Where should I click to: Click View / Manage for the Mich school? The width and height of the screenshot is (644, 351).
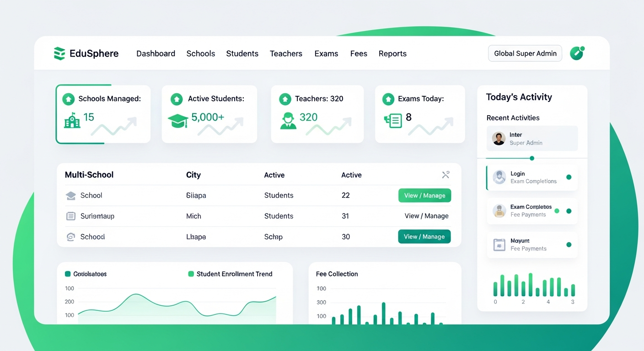tap(426, 216)
